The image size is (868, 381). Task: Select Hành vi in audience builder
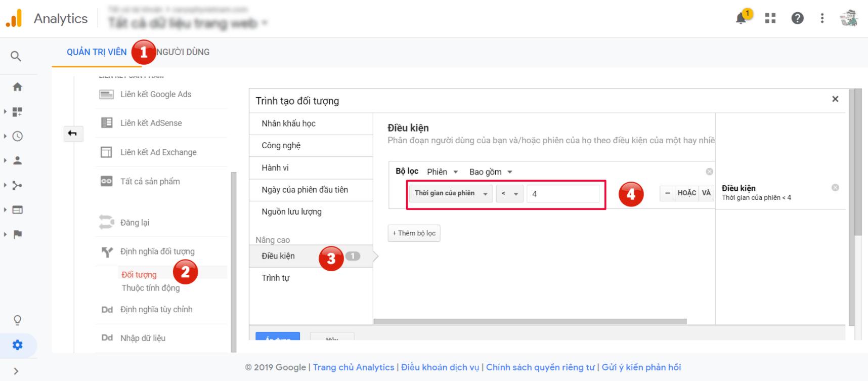tap(311, 168)
